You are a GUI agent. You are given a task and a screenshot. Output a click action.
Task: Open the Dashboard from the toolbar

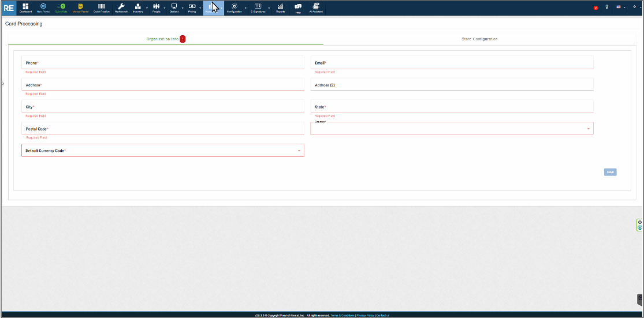point(25,8)
